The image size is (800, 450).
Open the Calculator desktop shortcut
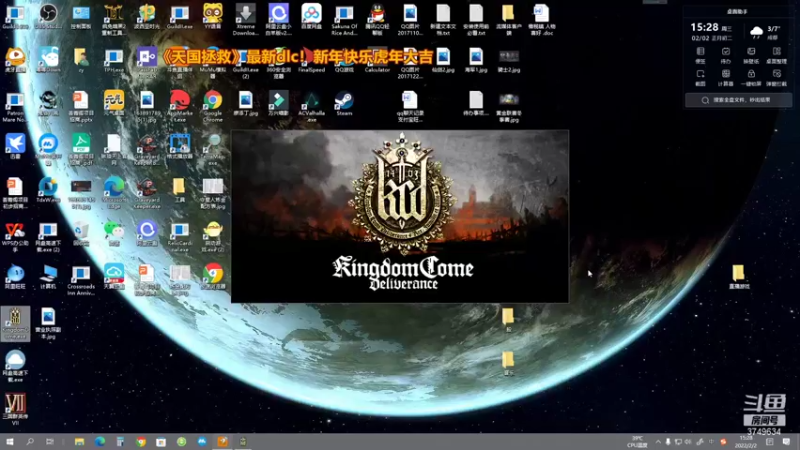pyautogui.click(x=377, y=60)
